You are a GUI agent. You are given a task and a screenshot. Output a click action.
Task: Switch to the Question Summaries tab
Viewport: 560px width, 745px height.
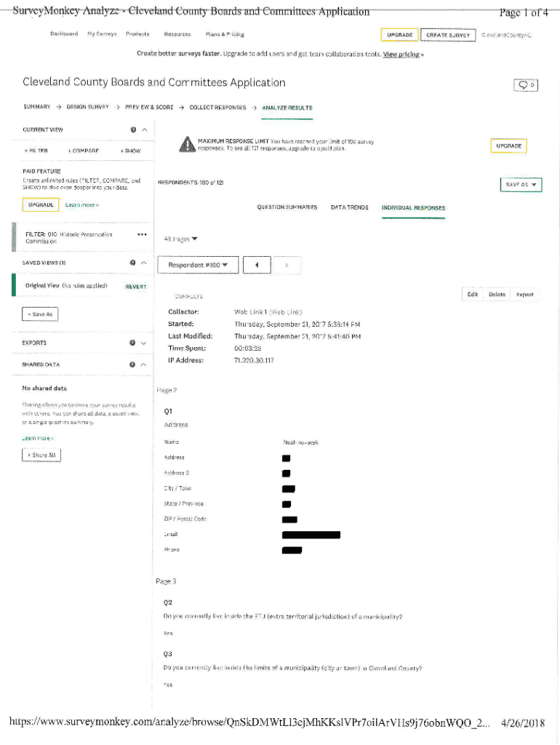point(287,207)
